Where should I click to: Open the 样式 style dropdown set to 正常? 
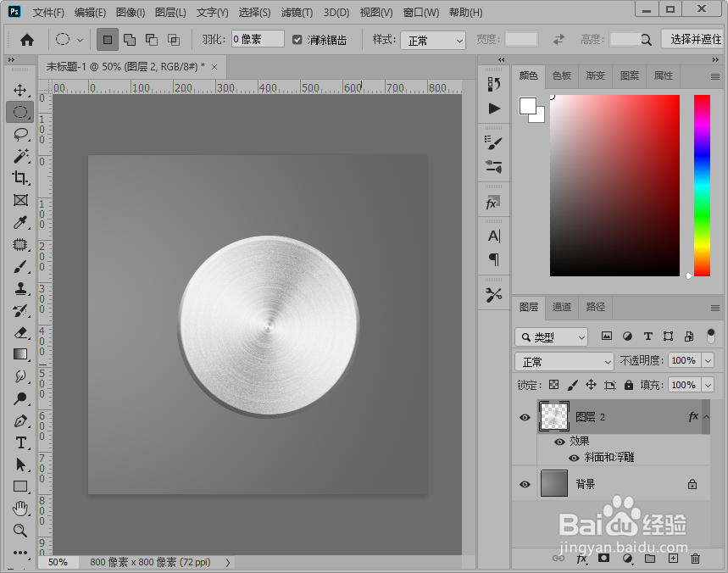pos(433,41)
